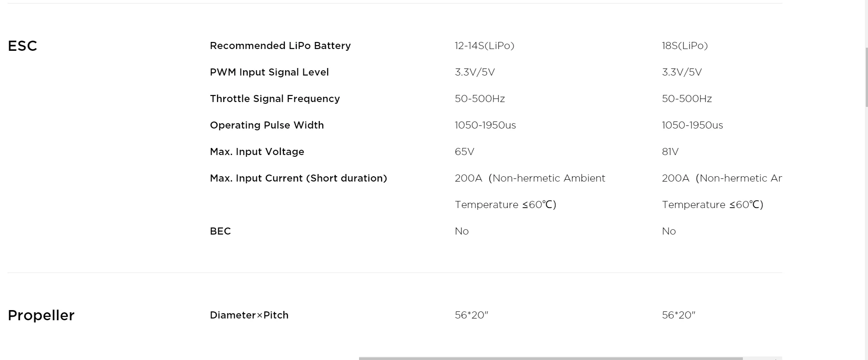
Task: Click the throttle frequency value in the 12-14S(LiPo) column
Action: click(479, 99)
